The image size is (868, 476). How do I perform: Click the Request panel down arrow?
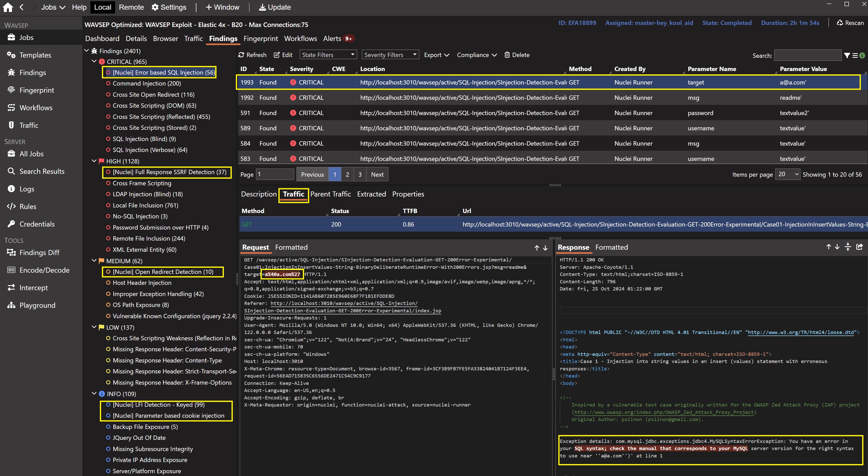(545, 248)
